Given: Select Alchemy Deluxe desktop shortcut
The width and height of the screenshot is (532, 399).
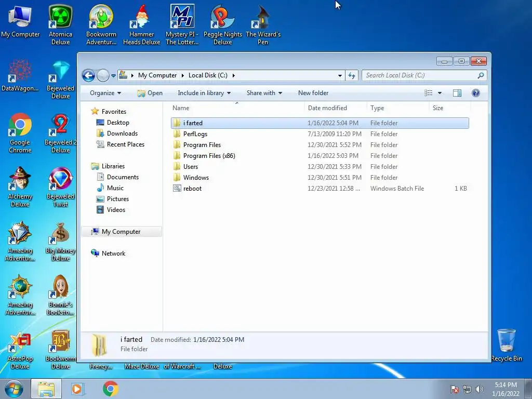Looking at the screenshot, I should coord(20,187).
